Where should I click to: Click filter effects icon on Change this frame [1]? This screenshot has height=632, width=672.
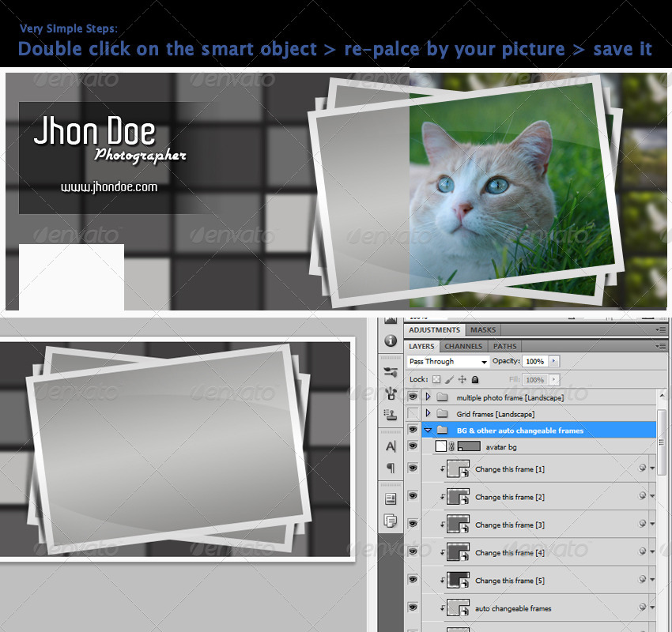tap(642, 468)
